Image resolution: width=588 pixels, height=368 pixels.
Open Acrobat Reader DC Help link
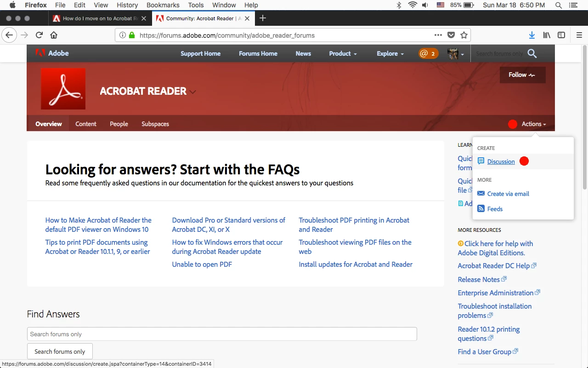494,266
